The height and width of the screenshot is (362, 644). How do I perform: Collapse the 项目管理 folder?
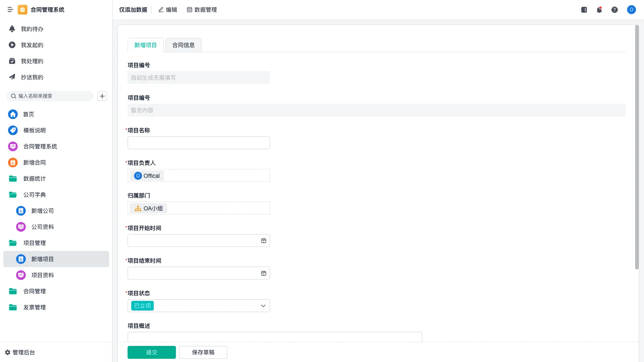coord(34,243)
